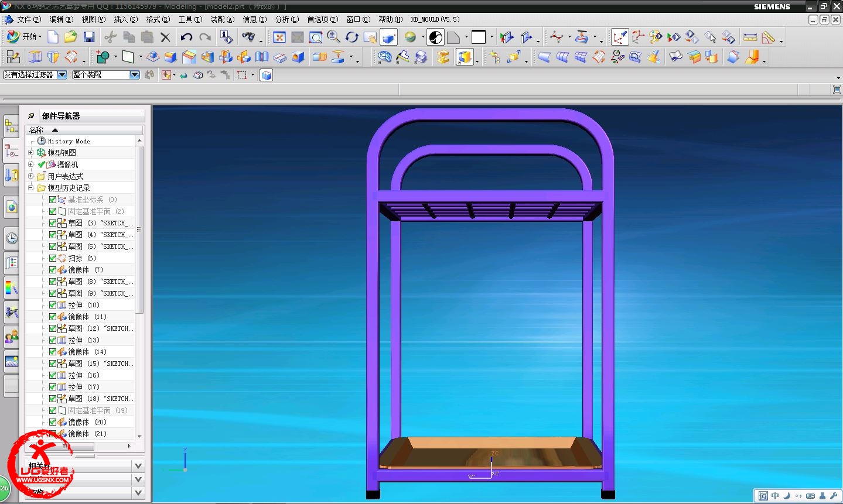The width and height of the screenshot is (843, 504).
Task: Uncheck the 镜像体 (7) feature checkbox
Action: pos(53,270)
